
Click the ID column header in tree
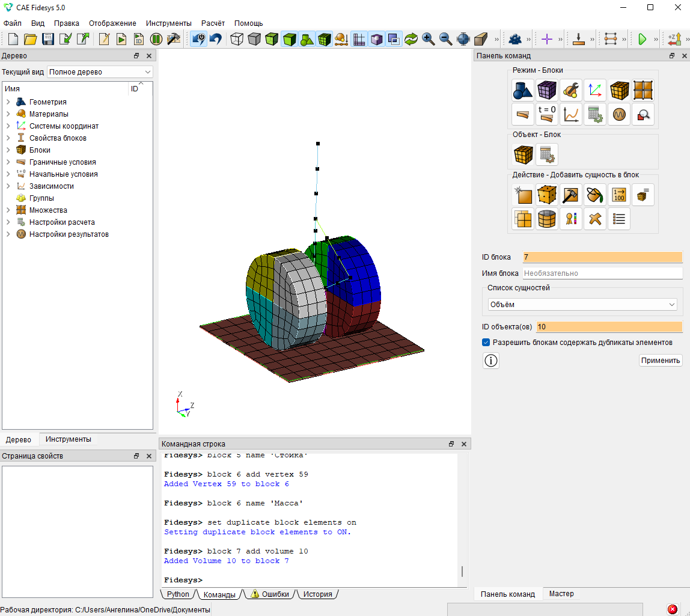point(135,89)
